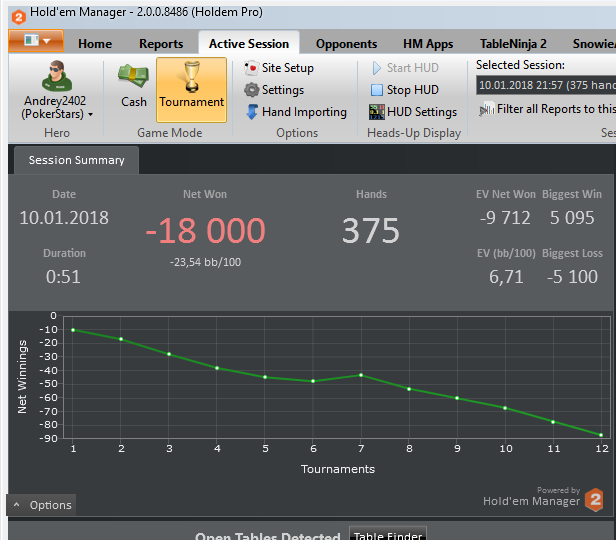Expand the Andrey2402 hero dropdown
Screen dimensions: 616x540
91,115
